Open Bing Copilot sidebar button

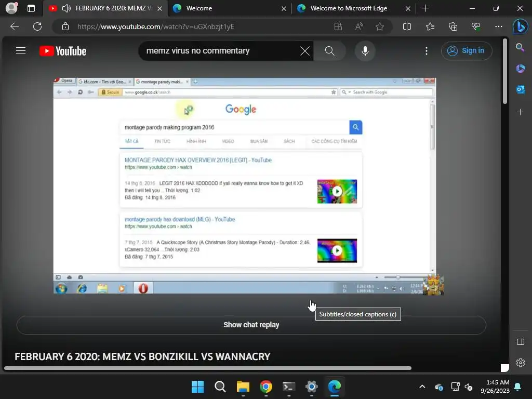[x=520, y=27]
